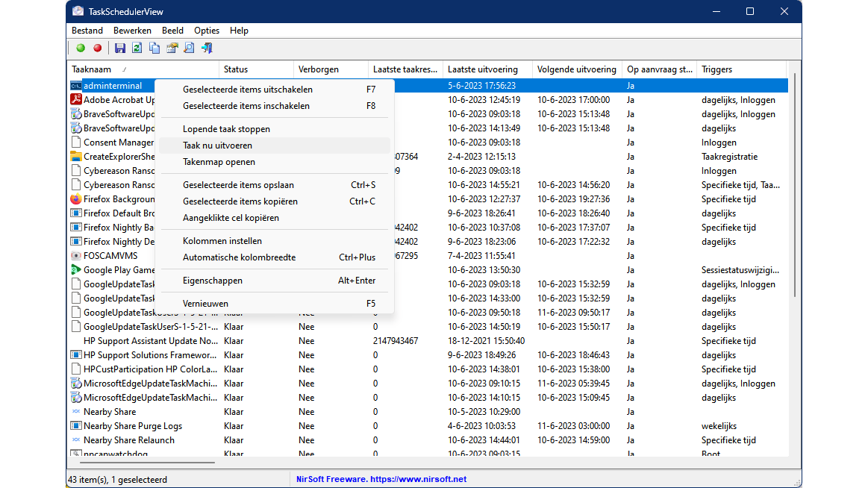The height and width of the screenshot is (488, 868).
Task: Click the refresh toolbar icon
Action: click(137, 49)
